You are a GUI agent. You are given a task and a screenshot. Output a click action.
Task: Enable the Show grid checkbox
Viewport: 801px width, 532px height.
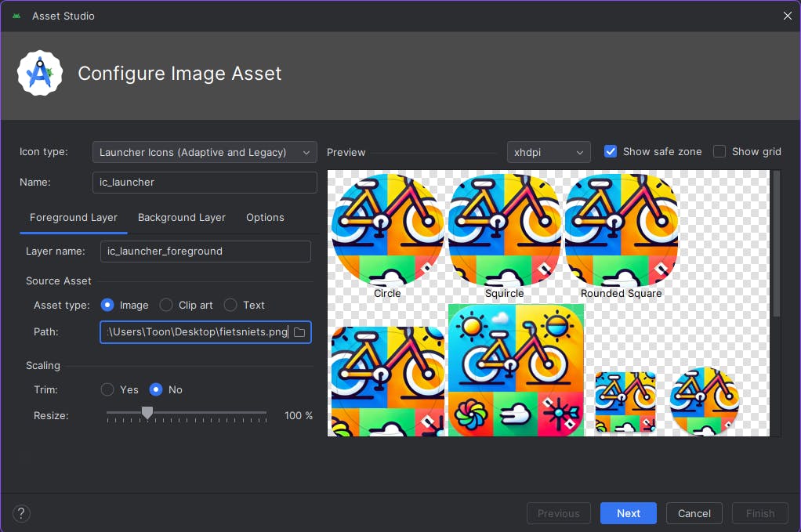[719, 151]
